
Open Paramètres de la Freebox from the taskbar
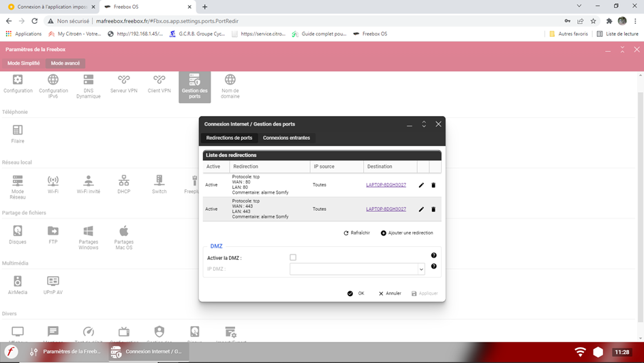coord(66,352)
